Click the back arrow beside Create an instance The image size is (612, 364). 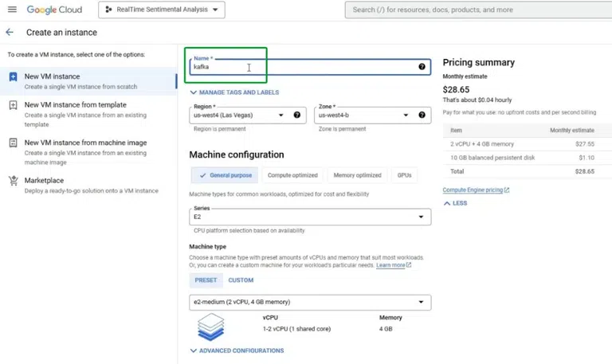pos(10,33)
